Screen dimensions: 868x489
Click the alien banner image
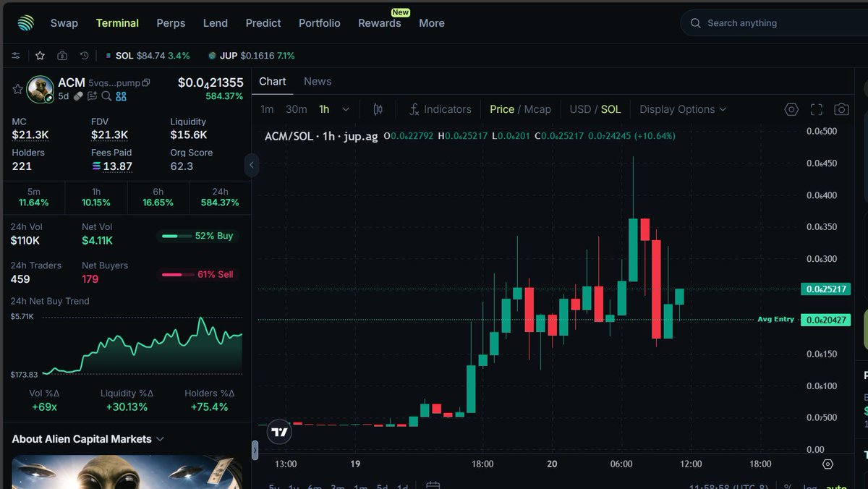pyautogui.click(x=127, y=472)
